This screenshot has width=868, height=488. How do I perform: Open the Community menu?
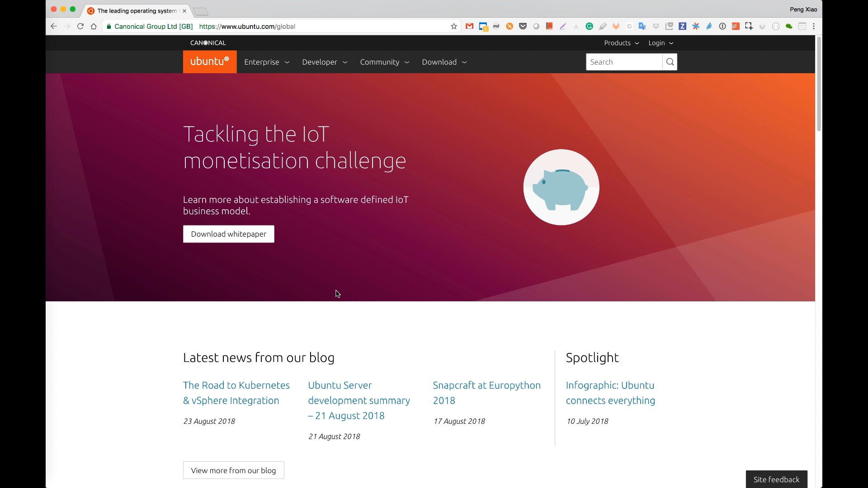384,62
